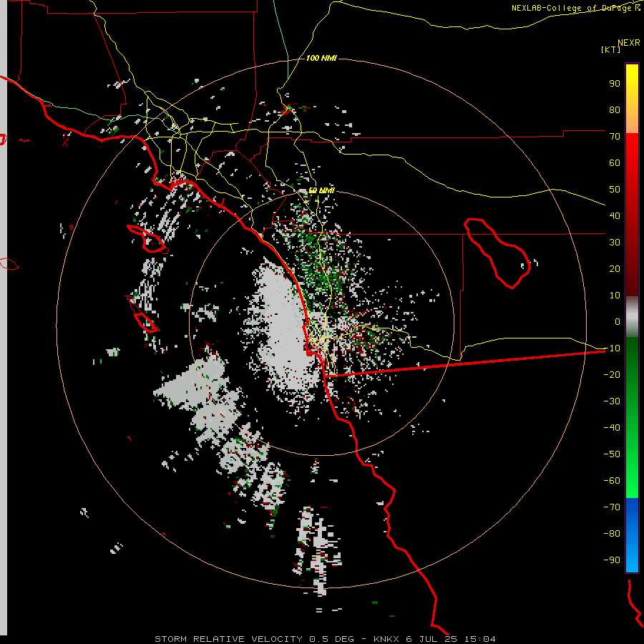Click the -30 value on the velocity scale

point(612,401)
